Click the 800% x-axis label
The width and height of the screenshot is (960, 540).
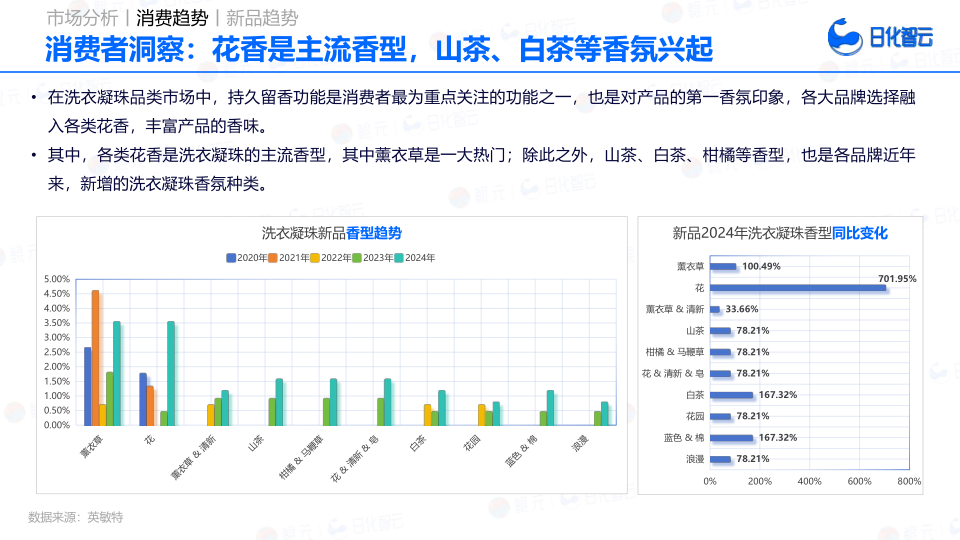pyautogui.click(x=909, y=482)
